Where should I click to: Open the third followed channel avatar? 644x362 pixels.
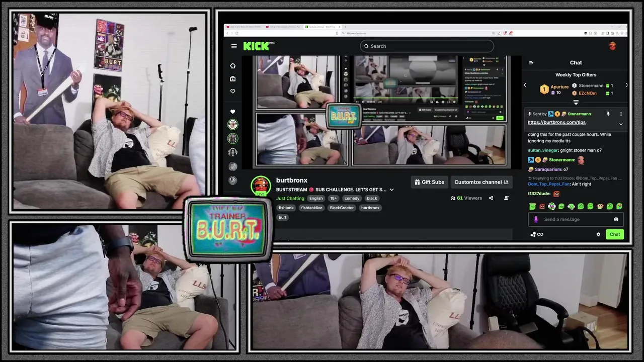(x=232, y=152)
